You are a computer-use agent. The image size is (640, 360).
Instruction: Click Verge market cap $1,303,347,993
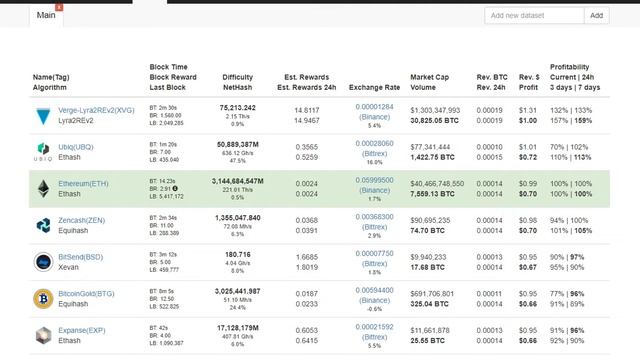coord(435,110)
